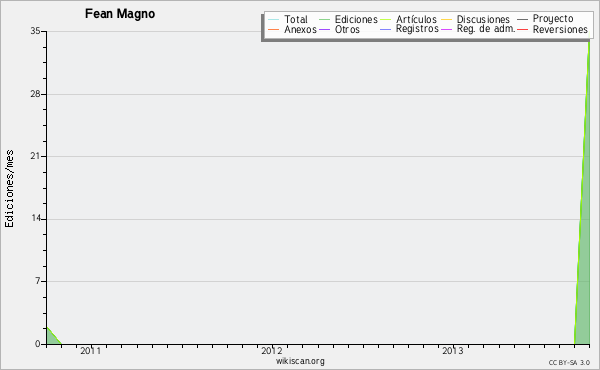Select the 'Proyecto' legend entry
Image resolution: width=600 pixels, height=370 pixels.
[553, 19]
